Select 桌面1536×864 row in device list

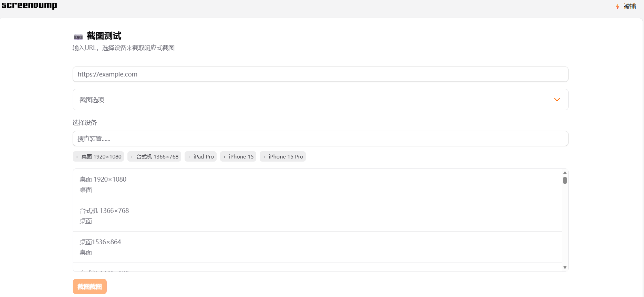317,247
